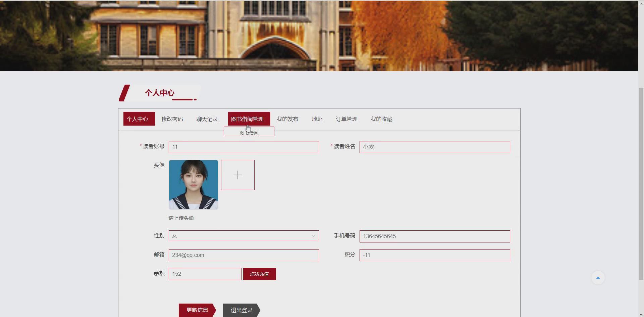Click the back-to-top arrow icon

click(598, 277)
